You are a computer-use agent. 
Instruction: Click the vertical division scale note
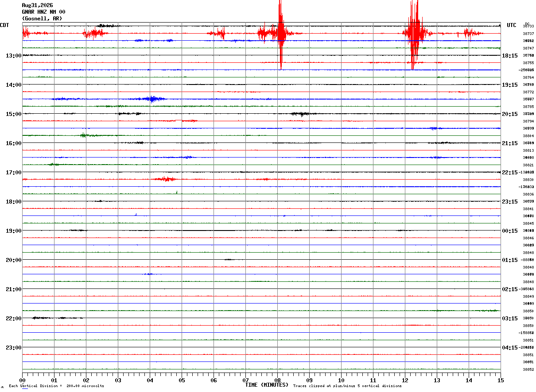(x=56, y=386)
